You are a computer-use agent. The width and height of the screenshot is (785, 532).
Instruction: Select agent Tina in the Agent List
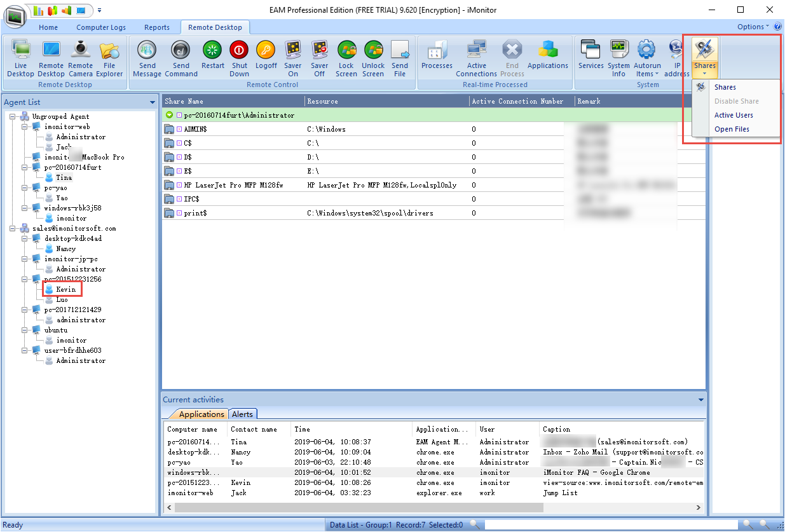click(x=64, y=177)
